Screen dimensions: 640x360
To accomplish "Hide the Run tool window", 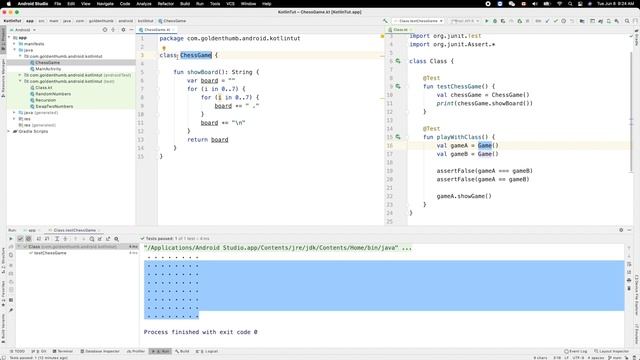I will click(629, 230).
